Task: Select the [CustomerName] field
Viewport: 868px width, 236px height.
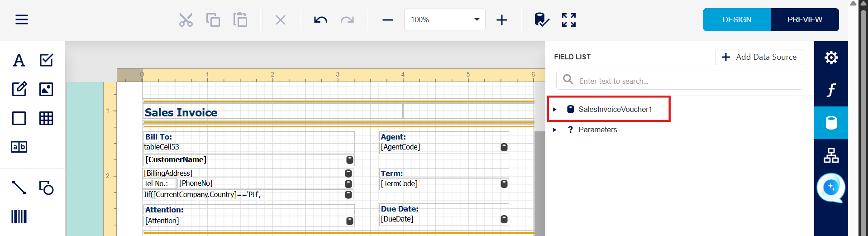Action: click(x=248, y=159)
